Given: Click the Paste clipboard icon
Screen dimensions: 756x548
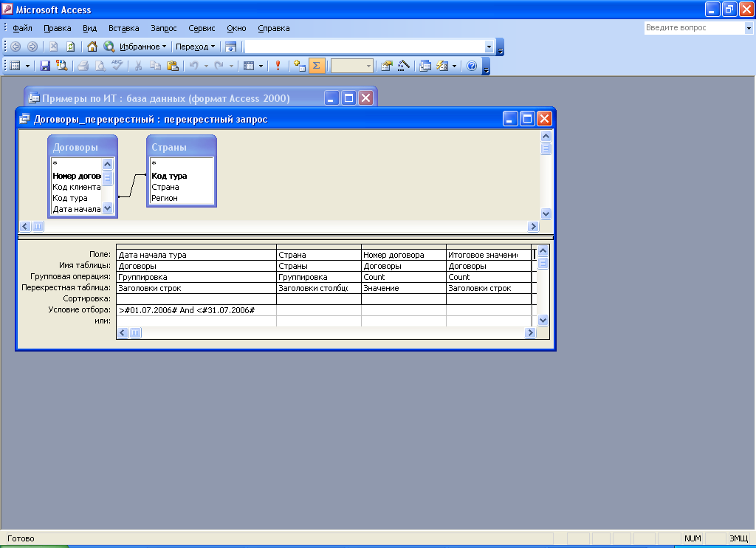Looking at the screenshot, I should 172,66.
